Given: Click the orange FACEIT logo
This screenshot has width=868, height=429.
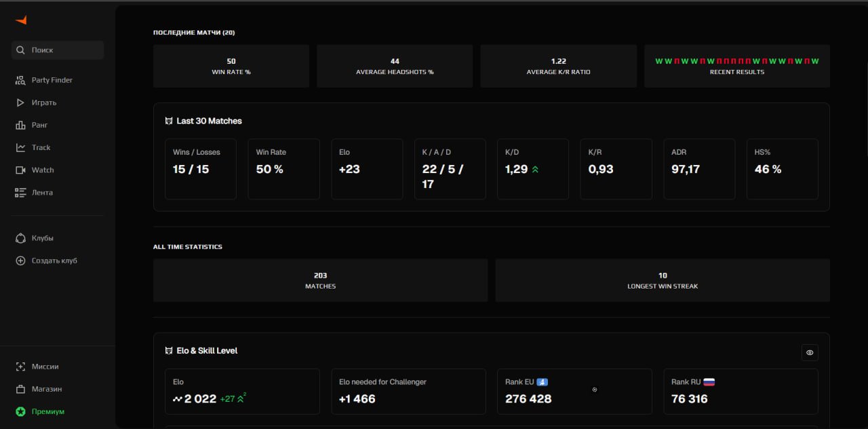Looking at the screenshot, I should tap(21, 20).
